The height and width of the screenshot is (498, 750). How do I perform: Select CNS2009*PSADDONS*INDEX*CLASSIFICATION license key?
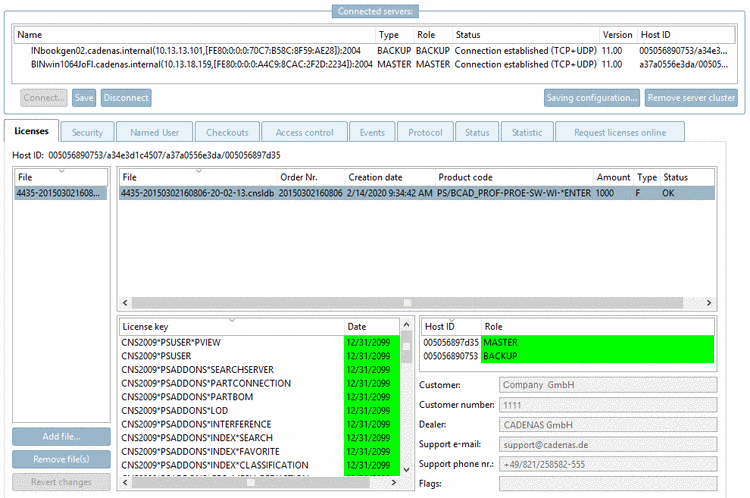(260, 465)
